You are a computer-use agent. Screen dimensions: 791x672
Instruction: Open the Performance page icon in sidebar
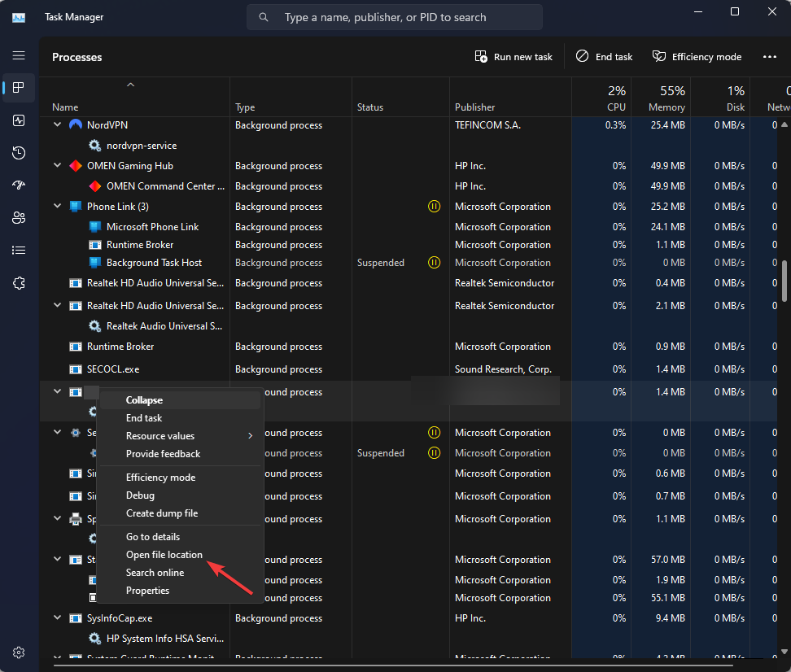click(19, 120)
